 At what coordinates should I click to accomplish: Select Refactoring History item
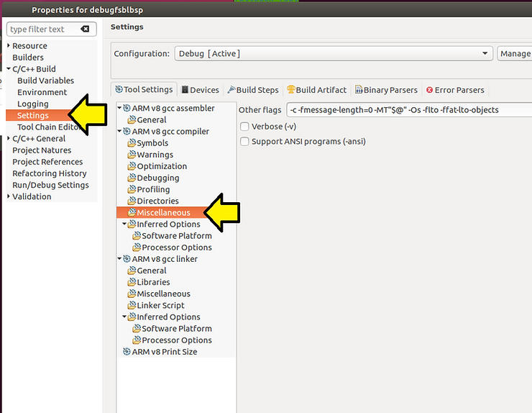[50, 173]
